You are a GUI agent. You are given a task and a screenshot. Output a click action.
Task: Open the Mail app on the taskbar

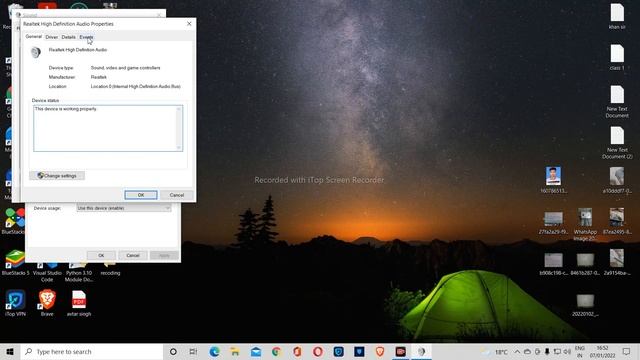[256, 351]
